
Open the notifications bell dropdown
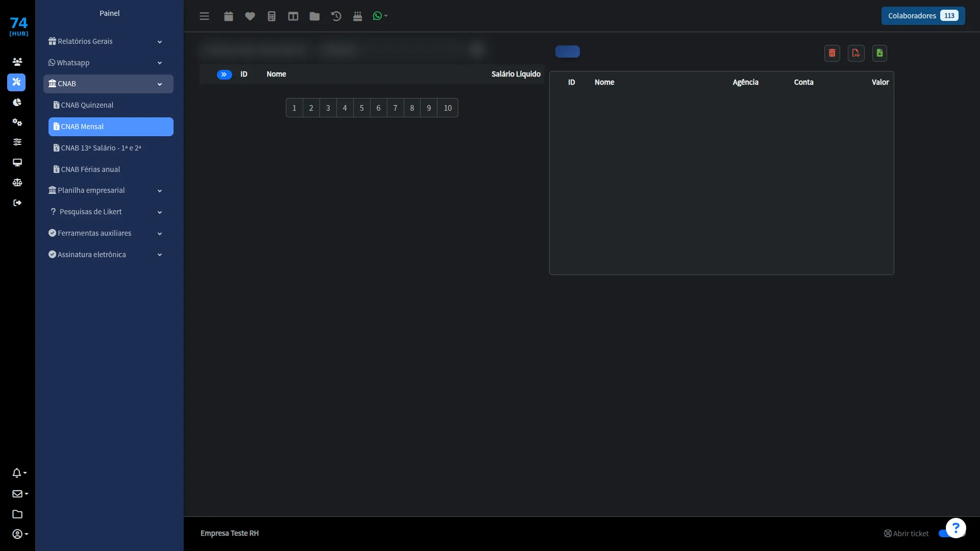pos(19,473)
